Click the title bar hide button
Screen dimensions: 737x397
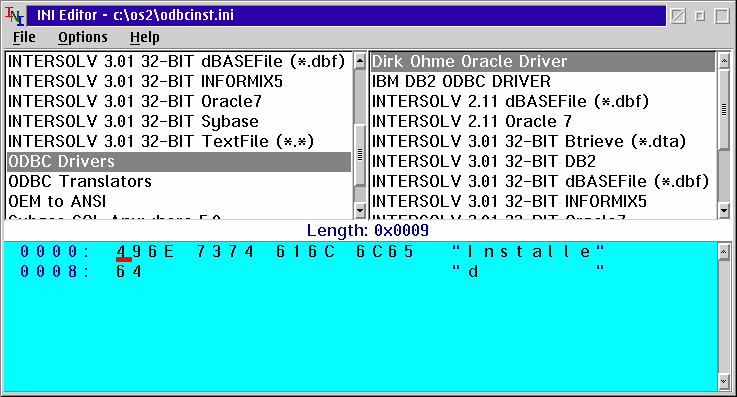pos(678,16)
